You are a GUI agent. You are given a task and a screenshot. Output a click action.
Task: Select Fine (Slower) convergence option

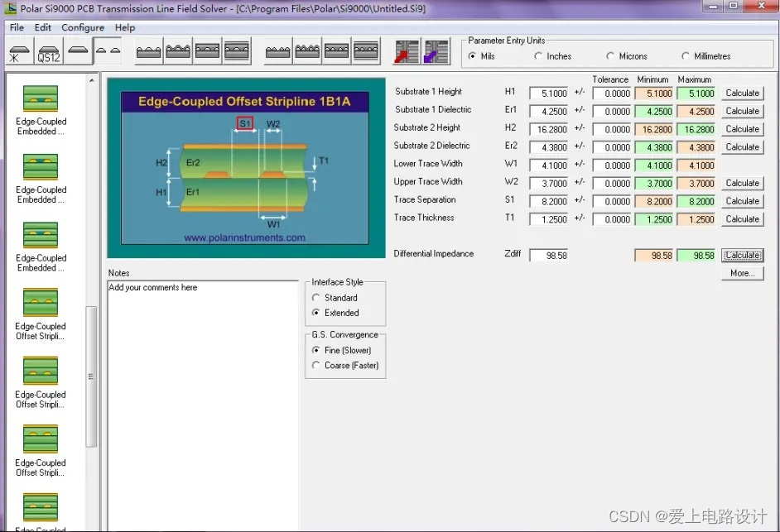315,350
